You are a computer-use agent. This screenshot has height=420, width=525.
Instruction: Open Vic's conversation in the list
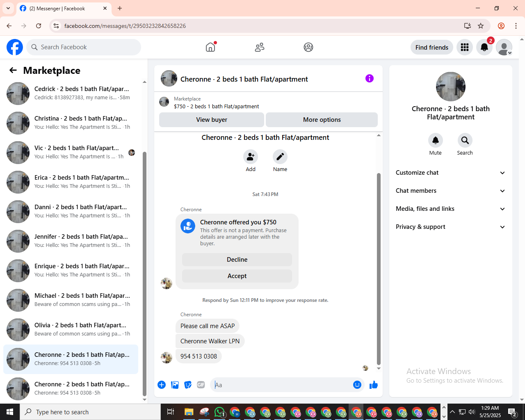(x=71, y=153)
